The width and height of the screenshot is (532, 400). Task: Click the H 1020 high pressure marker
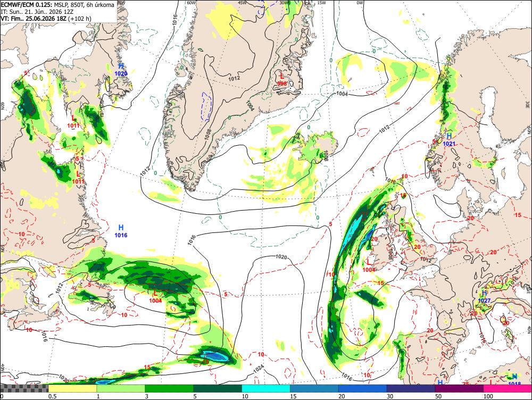[x=121, y=70]
